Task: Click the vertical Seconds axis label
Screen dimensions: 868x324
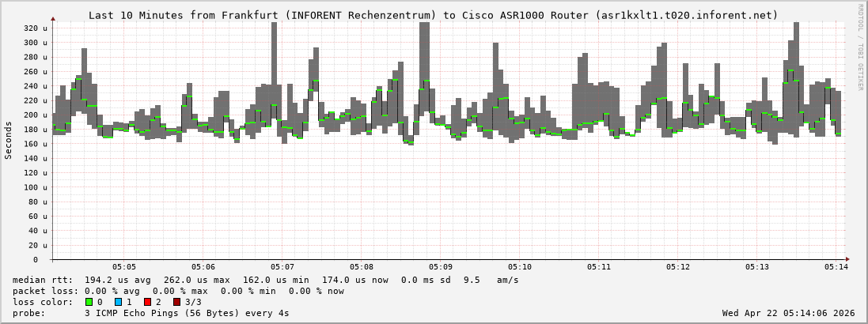Action: tap(9, 140)
